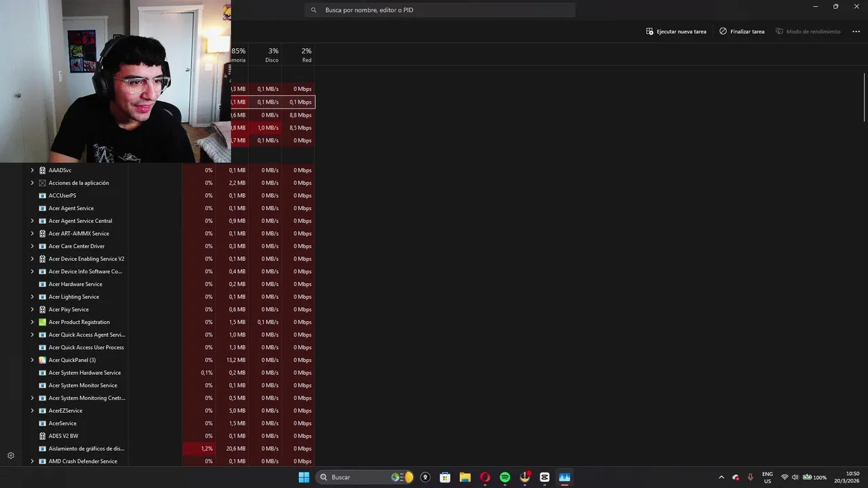Click the Finalizar tarea button

(742, 31)
